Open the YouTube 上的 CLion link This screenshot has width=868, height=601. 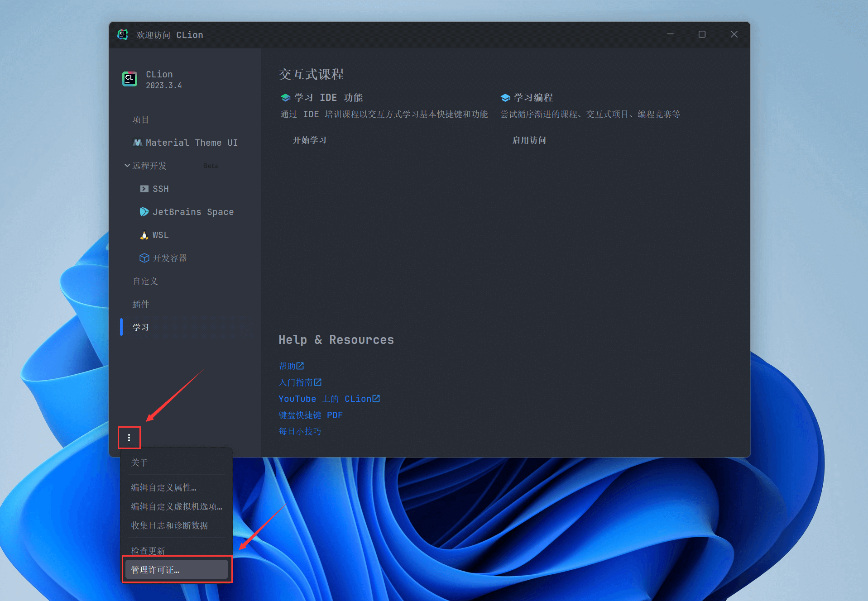(325, 398)
